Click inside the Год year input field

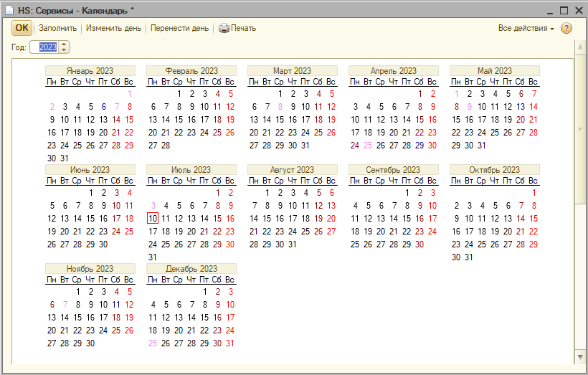point(47,47)
